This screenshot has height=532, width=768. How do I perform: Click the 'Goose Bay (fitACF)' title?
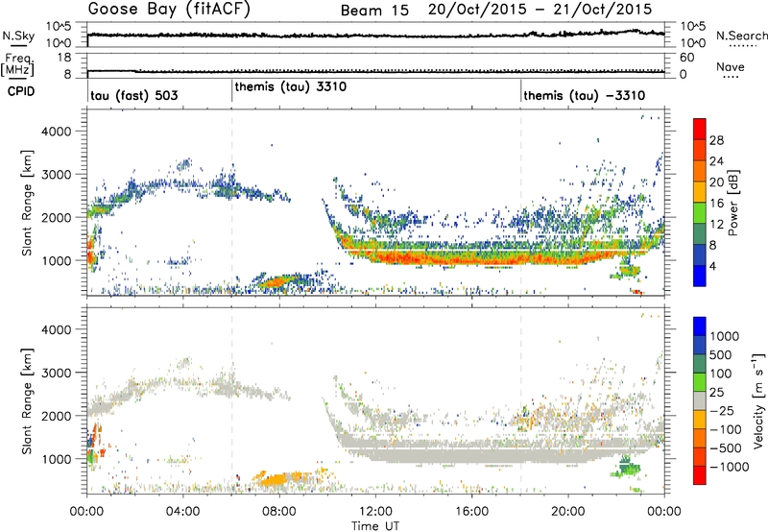coord(169,9)
